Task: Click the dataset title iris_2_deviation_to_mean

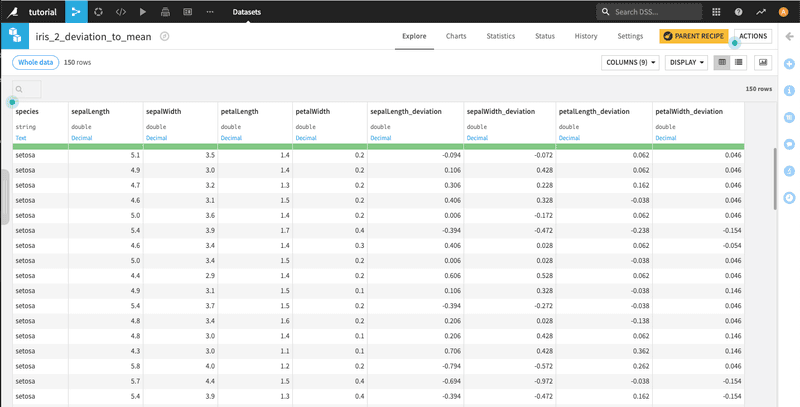Action: point(93,37)
